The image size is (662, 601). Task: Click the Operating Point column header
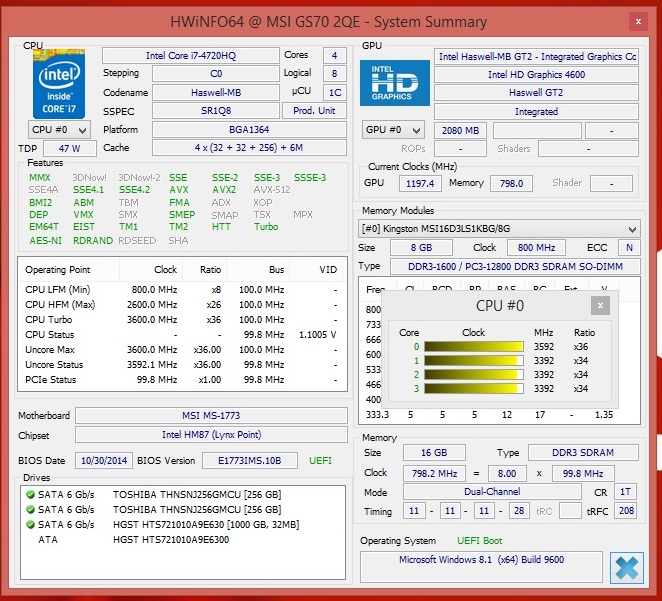[69, 270]
